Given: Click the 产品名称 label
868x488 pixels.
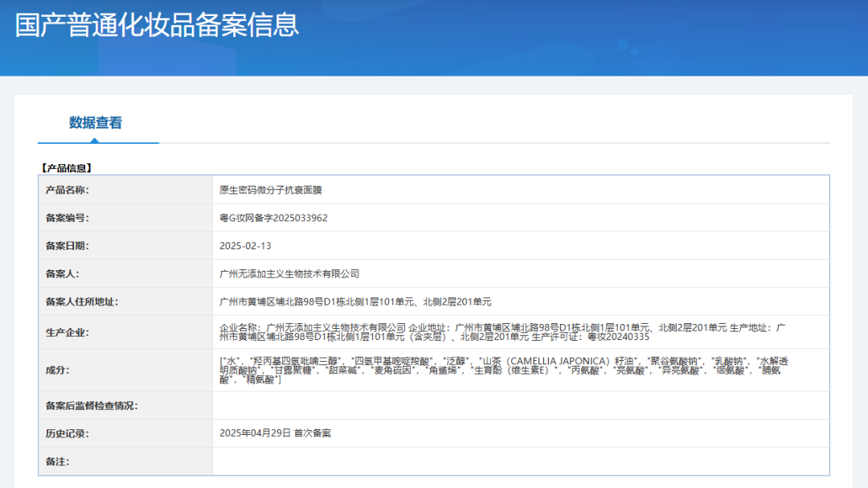Looking at the screenshot, I should 67,190.
